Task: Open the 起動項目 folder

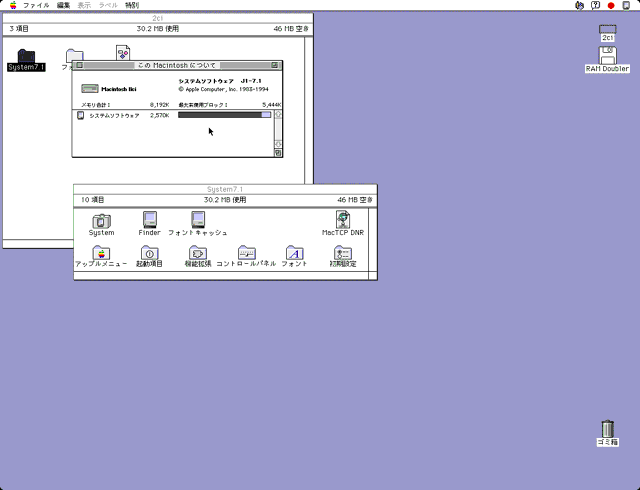Action: pos(149,253)
